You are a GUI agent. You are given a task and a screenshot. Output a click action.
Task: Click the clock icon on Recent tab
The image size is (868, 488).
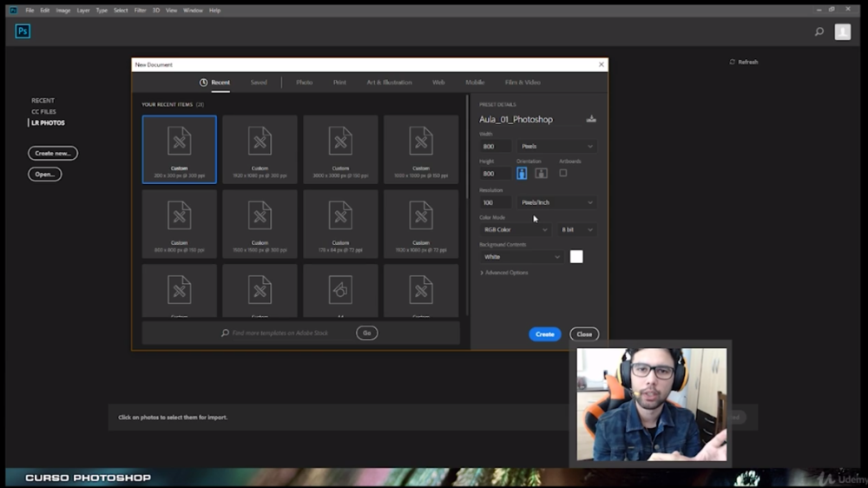click(204, 82)
